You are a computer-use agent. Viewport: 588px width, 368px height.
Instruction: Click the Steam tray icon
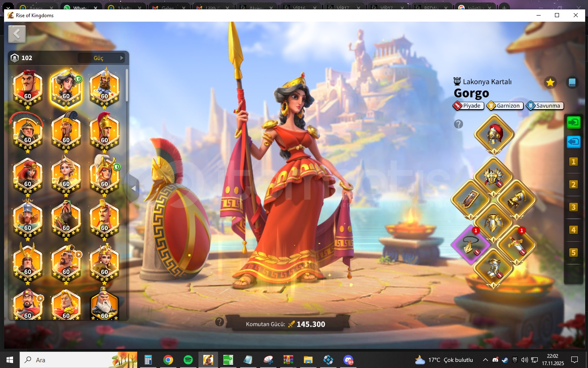[505, 360]
